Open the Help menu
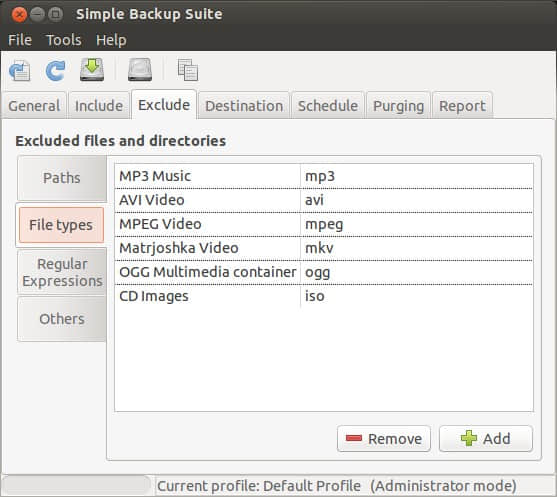The height and width of the screenshot is (497, 557). click(111, 40)
